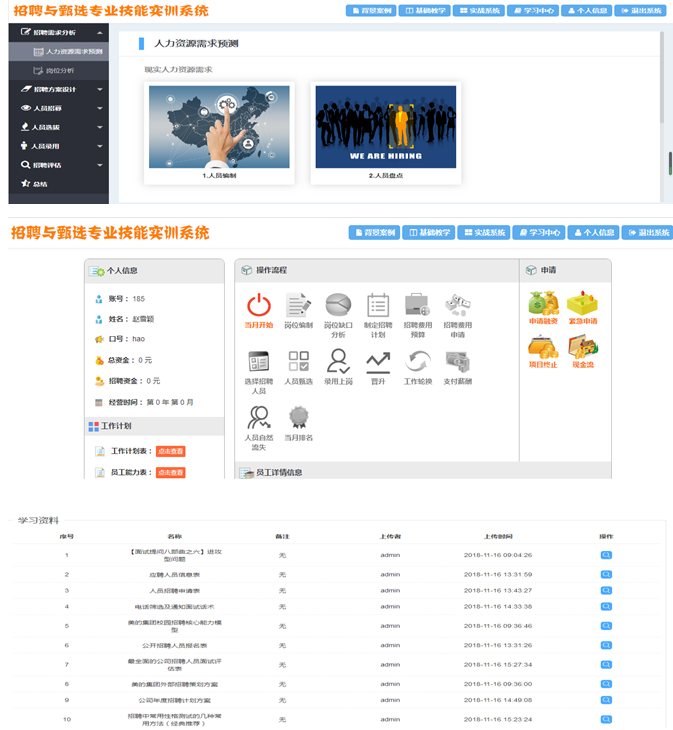Open the 岗位缺口分析 pie chart icon
Viewport: 673px width, 730px height.
click(338, 305)
